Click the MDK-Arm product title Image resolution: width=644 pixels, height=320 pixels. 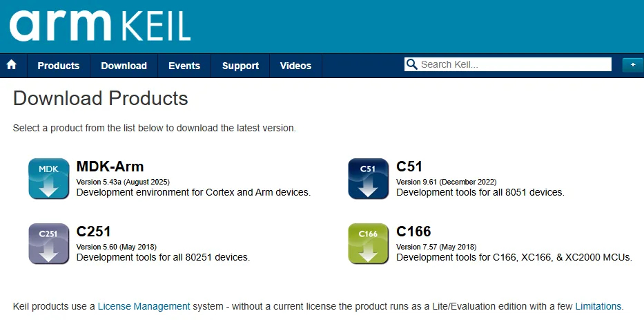[110, 167]
